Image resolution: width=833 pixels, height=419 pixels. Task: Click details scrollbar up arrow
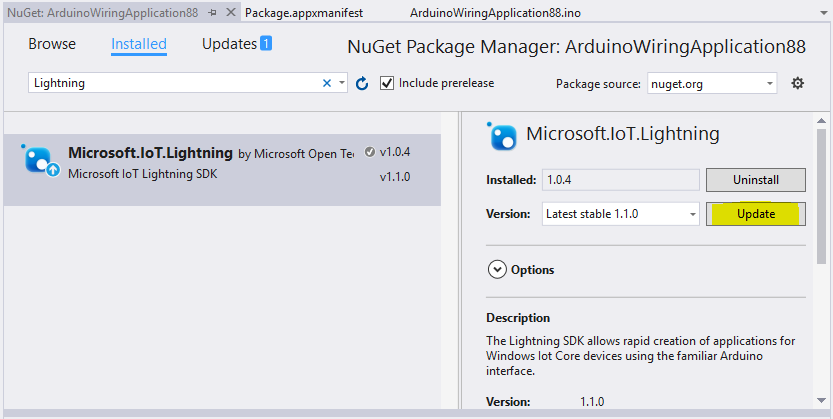(x=821, y=121)
